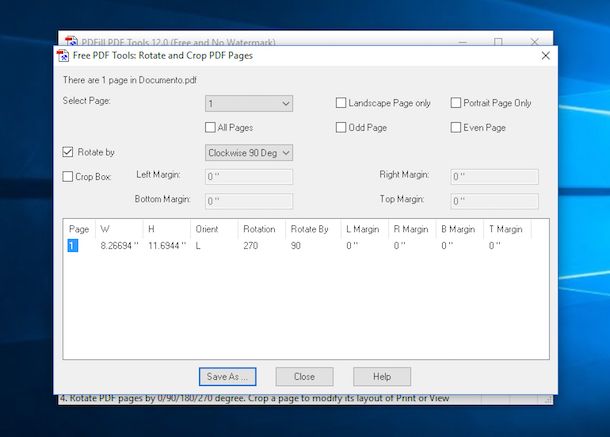The width and height of the screenshot is (610, 437).
Task: Uncheck the Rotate by checkbox
Action: 68,152
